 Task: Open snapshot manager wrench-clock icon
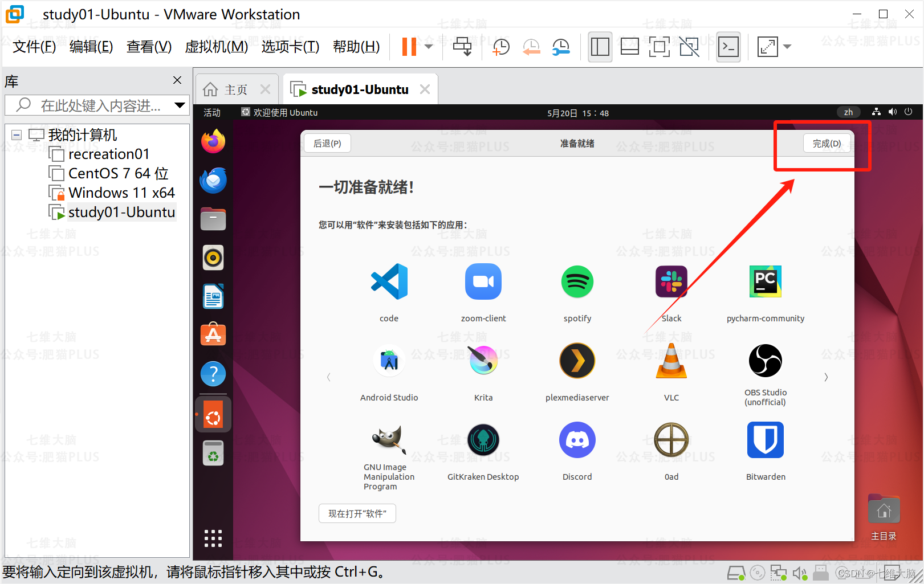(561, 47)
